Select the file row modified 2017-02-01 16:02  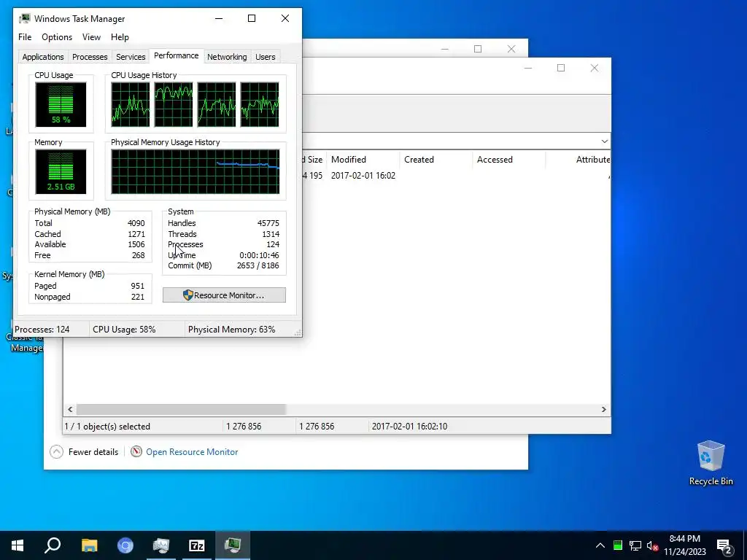[456, 176]
